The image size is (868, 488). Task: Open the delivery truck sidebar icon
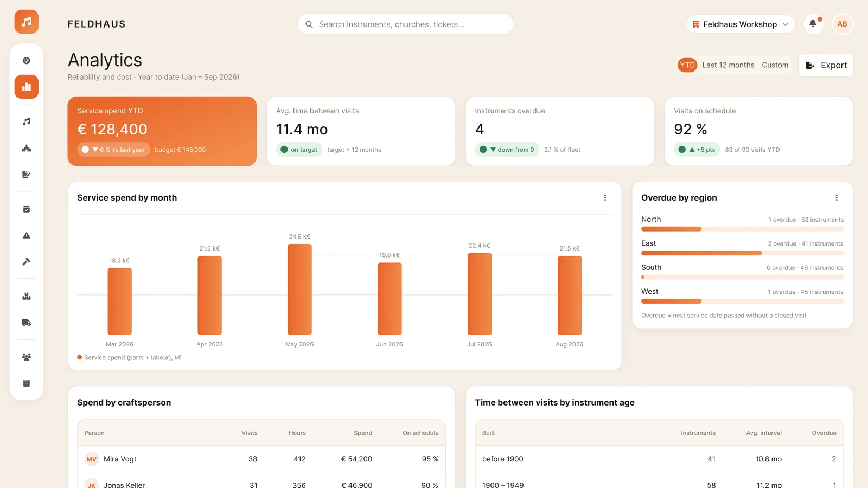27,323
